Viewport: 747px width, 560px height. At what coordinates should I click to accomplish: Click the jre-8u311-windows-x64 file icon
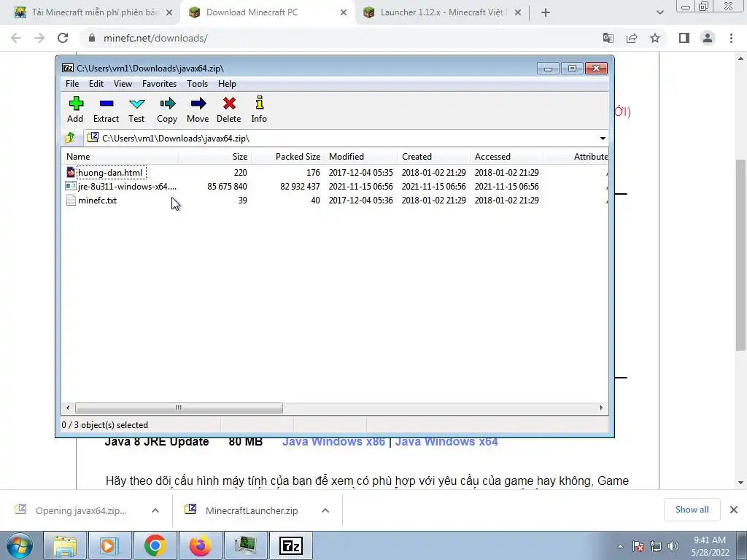tap(71, 186)
